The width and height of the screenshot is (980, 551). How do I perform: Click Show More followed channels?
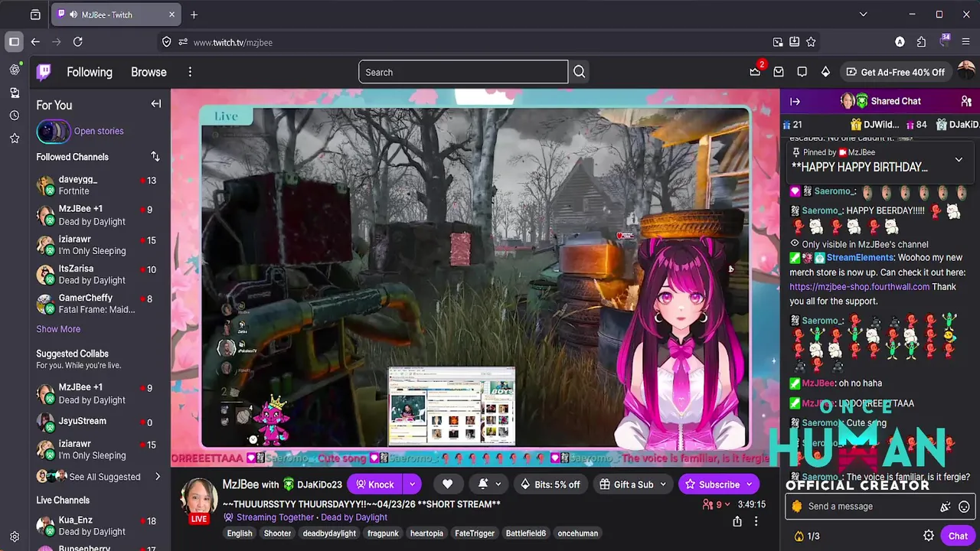pyautogui.click(x=58, y=329)
